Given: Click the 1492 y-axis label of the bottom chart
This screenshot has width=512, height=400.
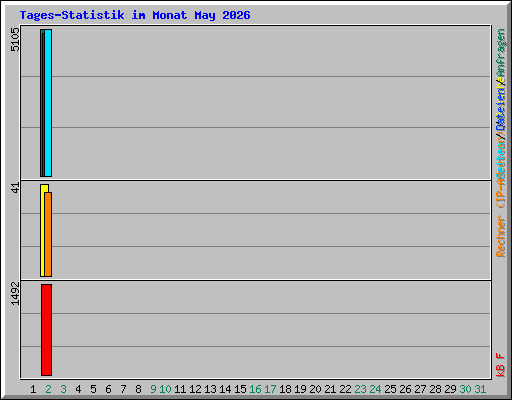Looking at the screenshot, I should click(15, 293).
